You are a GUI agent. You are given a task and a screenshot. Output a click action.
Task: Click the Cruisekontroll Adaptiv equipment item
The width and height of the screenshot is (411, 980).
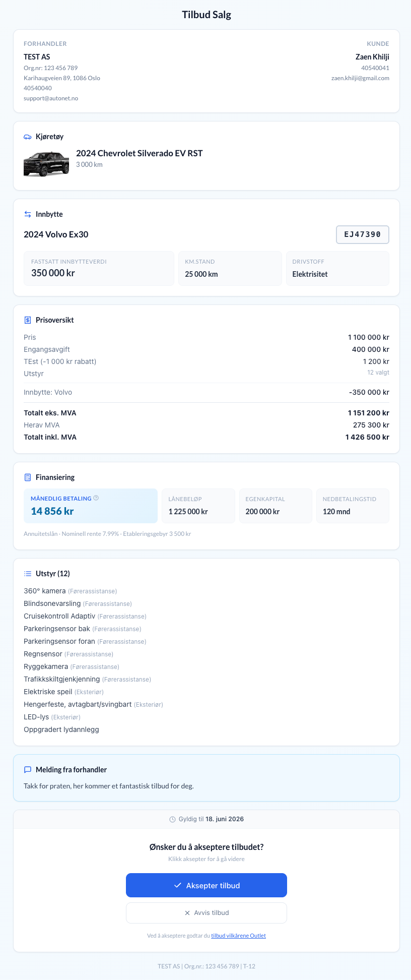85,616
